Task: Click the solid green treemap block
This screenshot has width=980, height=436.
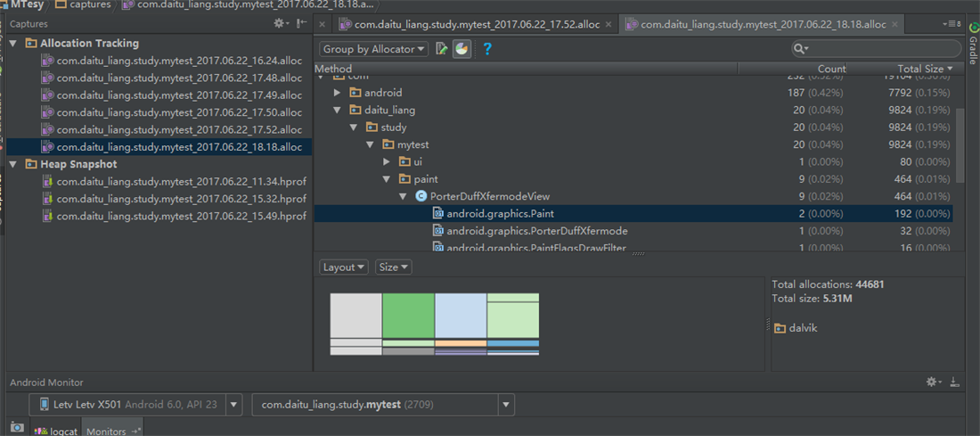Action: pos(408,316)
